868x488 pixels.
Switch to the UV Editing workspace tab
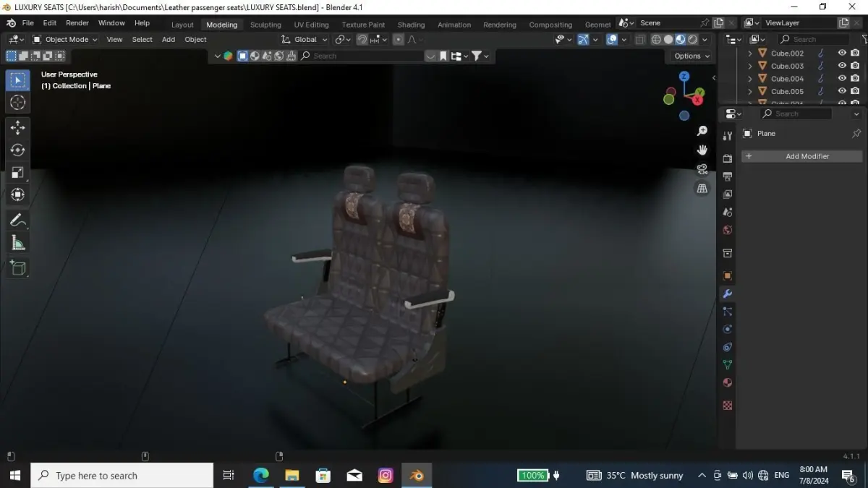(x=311, y=25)
